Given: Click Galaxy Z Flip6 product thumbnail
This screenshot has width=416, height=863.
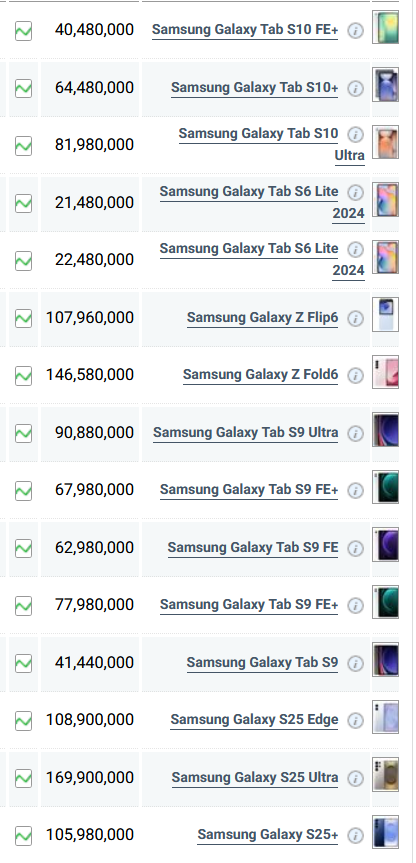Looking at the screenshot, I should click(385, 314).
